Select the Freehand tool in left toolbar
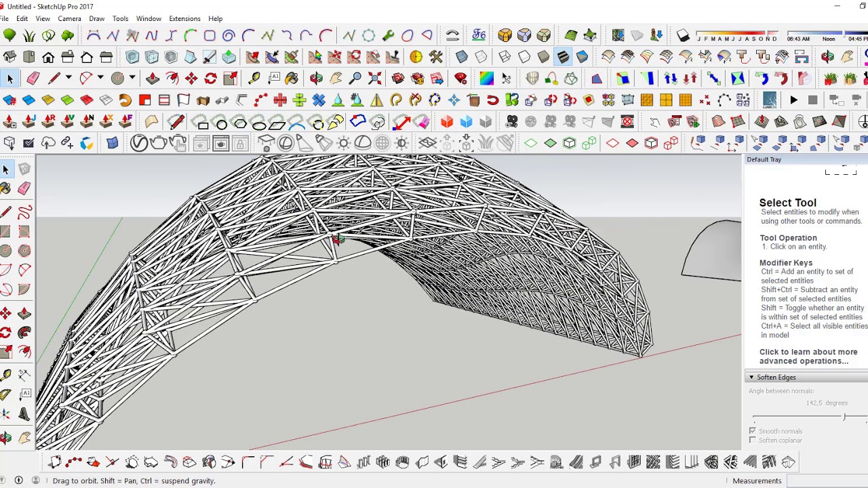Viewport: 868px width, 488px height. click(24, 213)
